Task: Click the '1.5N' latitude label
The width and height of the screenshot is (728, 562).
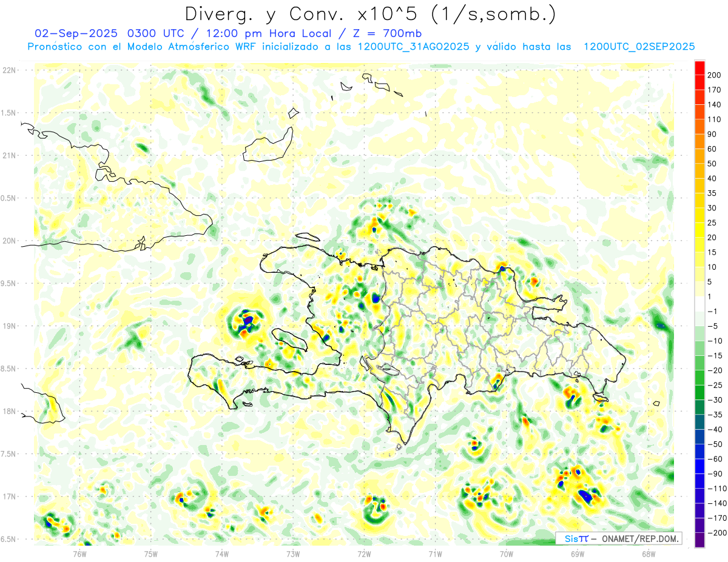Action: pos(8,113)
